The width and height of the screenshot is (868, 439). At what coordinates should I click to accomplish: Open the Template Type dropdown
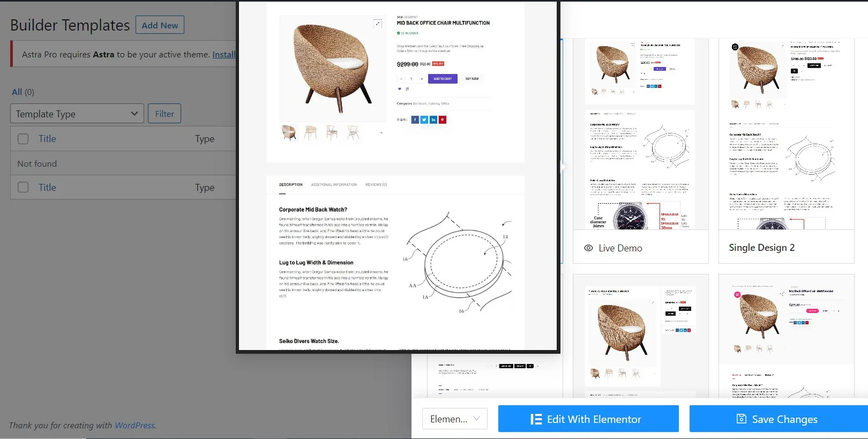pos(77,114)
